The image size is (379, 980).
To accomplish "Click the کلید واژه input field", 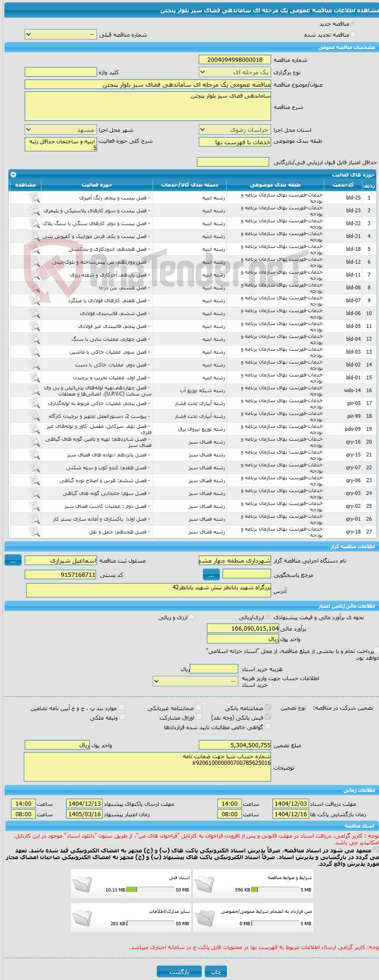I will (60, 72).
